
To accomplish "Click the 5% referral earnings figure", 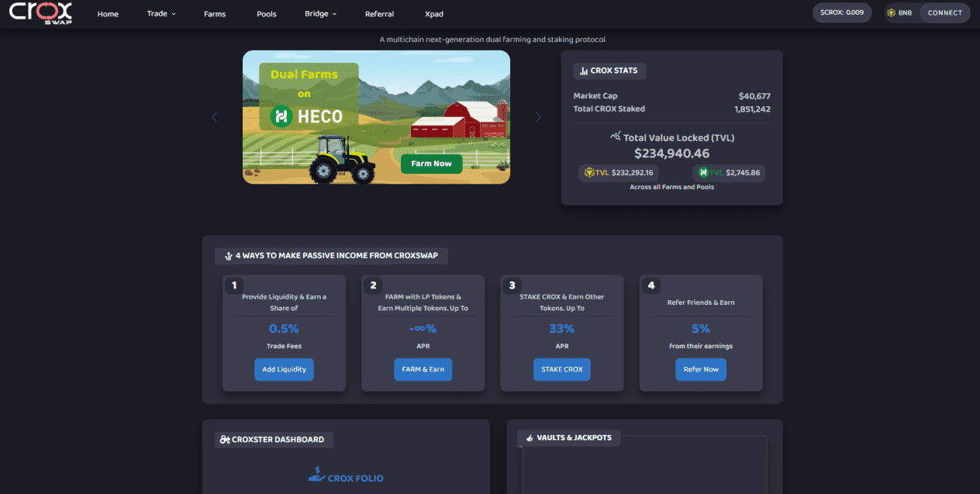I will tap(701, 329).
